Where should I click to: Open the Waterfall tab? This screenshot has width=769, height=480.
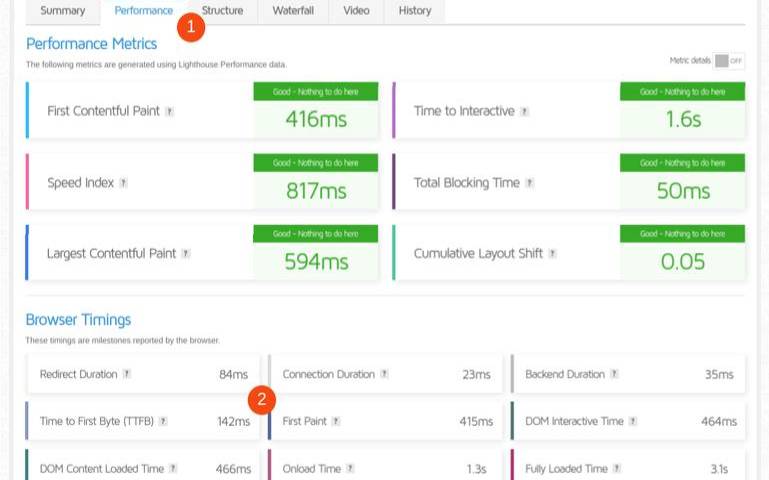click(293, 11)
